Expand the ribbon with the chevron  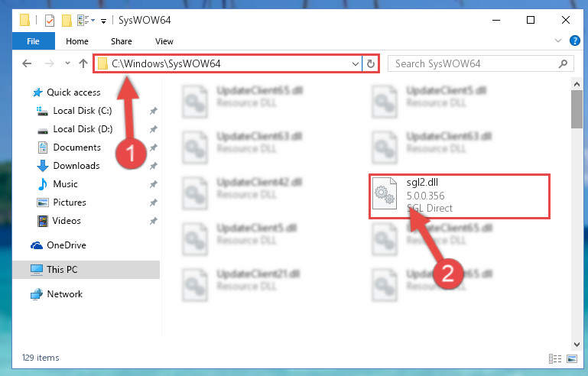558,41
